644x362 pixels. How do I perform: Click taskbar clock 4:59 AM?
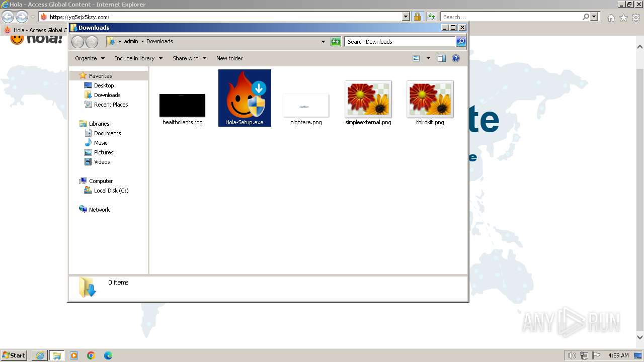618,355
